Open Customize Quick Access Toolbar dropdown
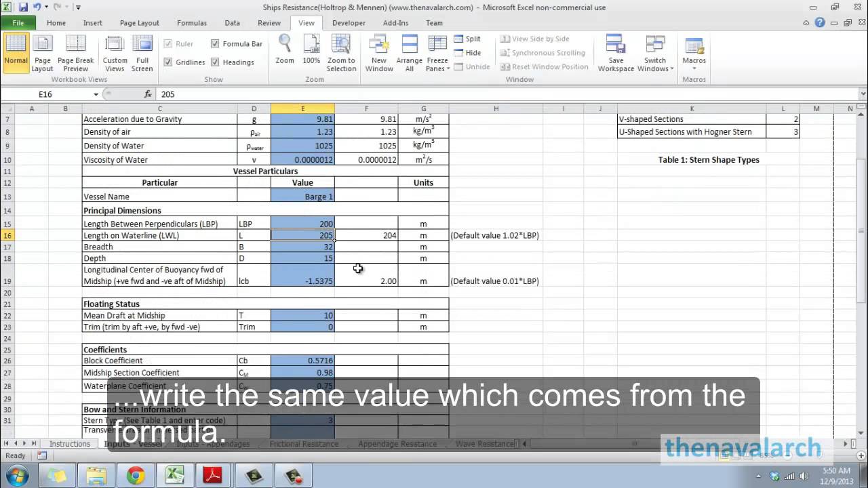The height and width of the screenshot is (488, 868). (x=79, y=7)
